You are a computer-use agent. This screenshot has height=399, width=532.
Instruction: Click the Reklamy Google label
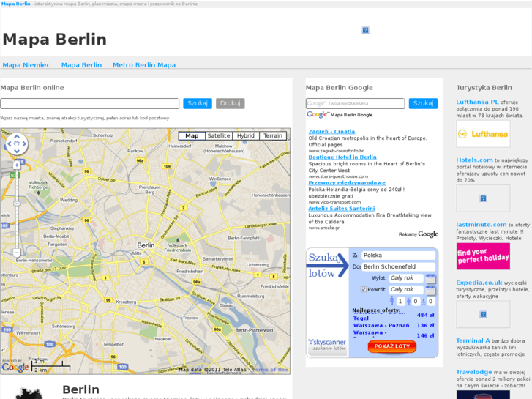tap(418, 234)
